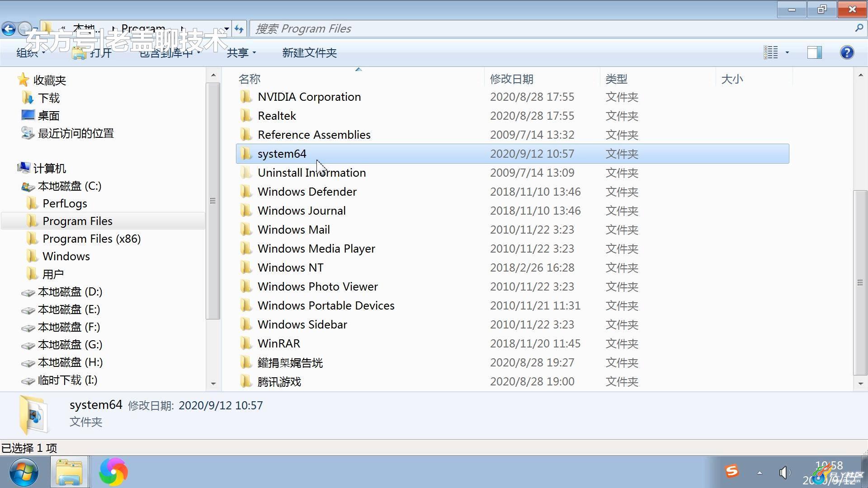Click the 打开 toolbar button
The width and height of the screenshot is (868, 488).
point(92,53)
